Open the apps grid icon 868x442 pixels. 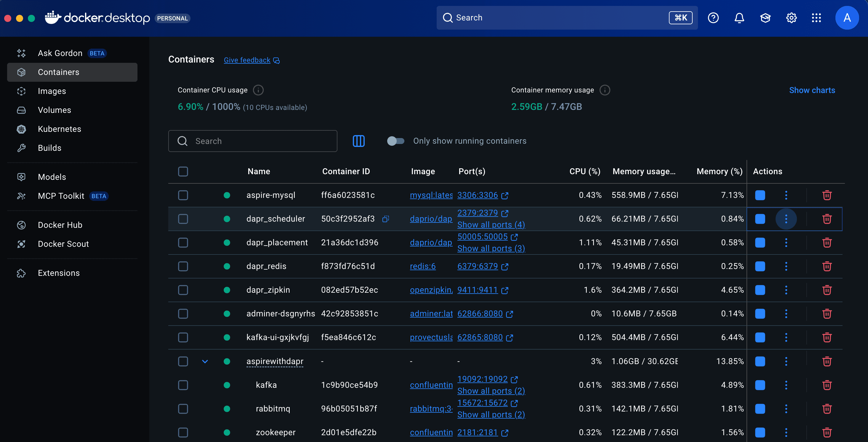pyautogui.click(x=816, y=18)
